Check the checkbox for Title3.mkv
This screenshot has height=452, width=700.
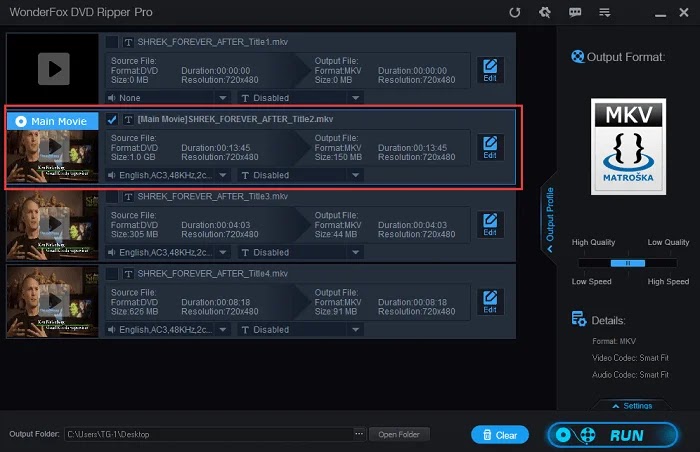pos(112,197)
